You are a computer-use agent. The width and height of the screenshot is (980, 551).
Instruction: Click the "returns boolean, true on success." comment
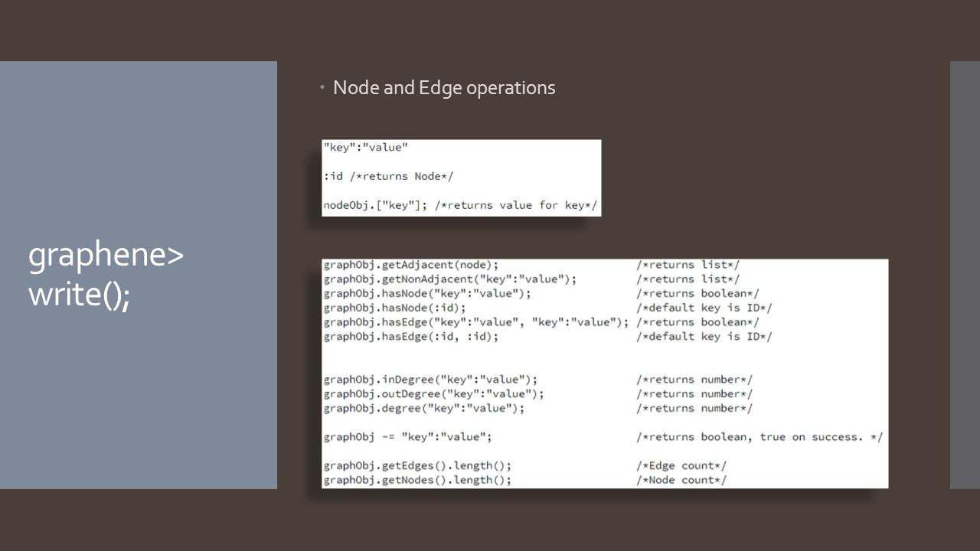pyautogui.click(x=759, y=437)
